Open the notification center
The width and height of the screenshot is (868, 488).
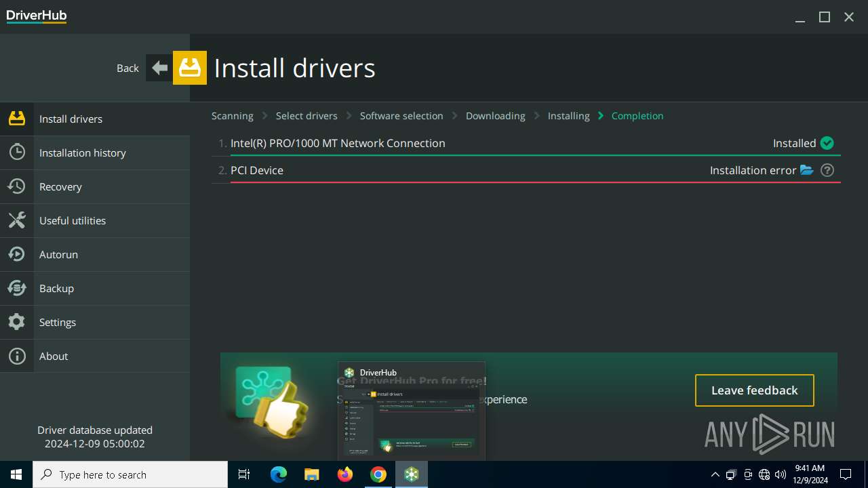(x=846, y=474)
